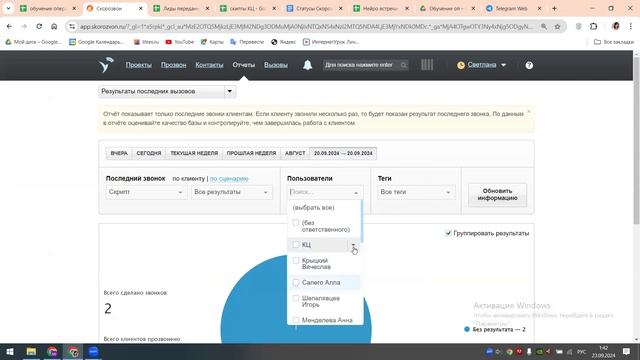The width and height of the screenshot is (640, 360).
Task: Open Отчеты menu
Action: coord(244,65)
